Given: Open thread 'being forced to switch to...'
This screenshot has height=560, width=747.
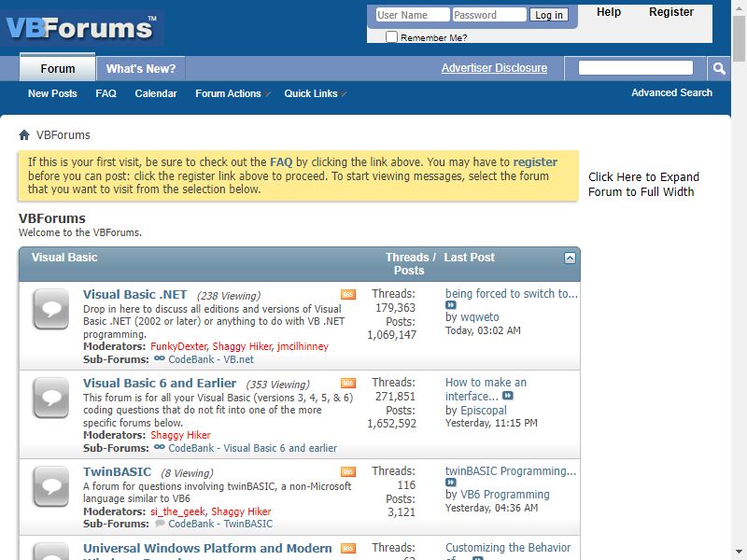Looking at the screenshot, I should point(511,294).
